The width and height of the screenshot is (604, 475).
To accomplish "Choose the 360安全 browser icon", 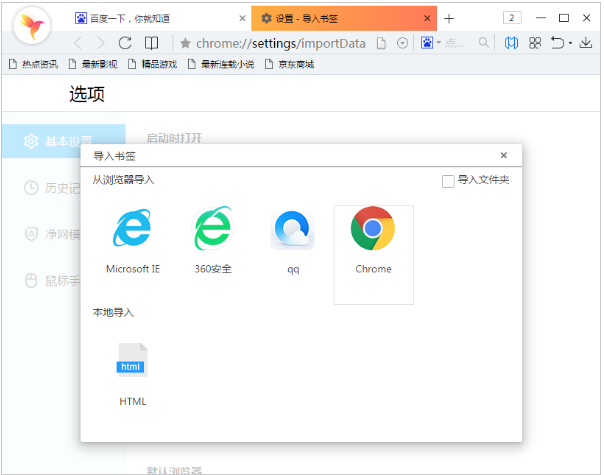I will 213,228.
